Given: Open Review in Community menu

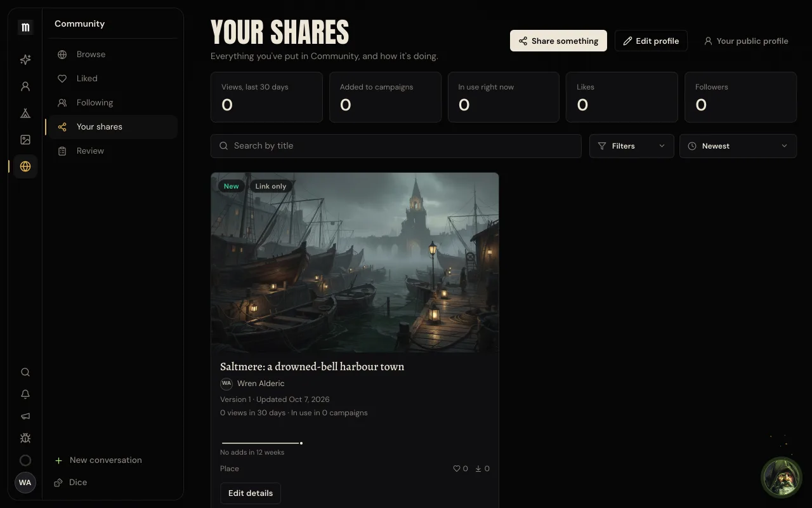Looking at the screenshot, I should (x=112, y=151).
